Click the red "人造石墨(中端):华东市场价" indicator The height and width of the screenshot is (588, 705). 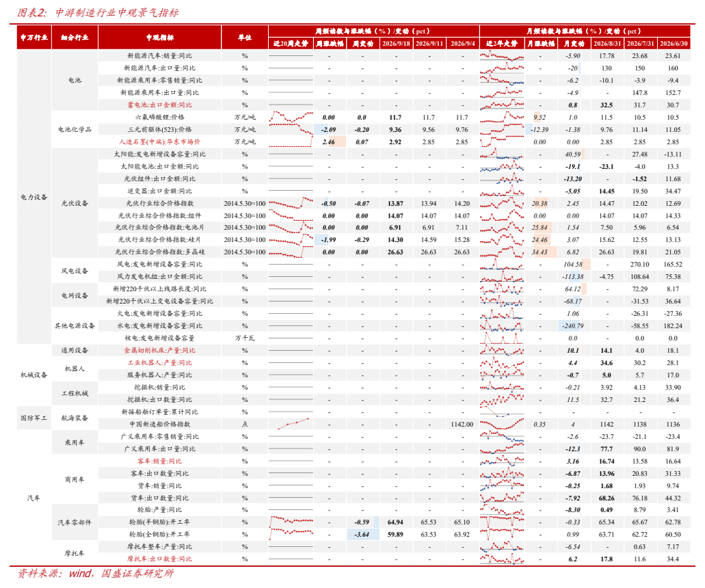(159, 142)
